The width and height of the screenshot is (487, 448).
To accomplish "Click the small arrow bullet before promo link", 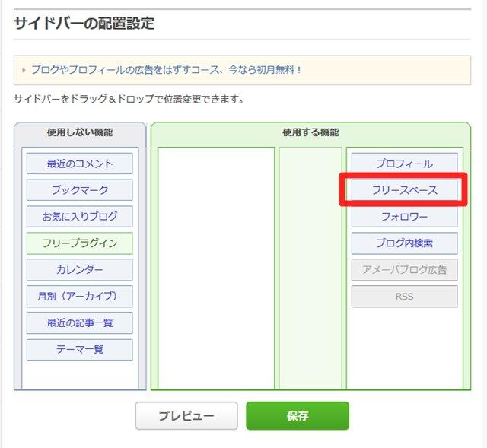I will click(x=24, y=70).
